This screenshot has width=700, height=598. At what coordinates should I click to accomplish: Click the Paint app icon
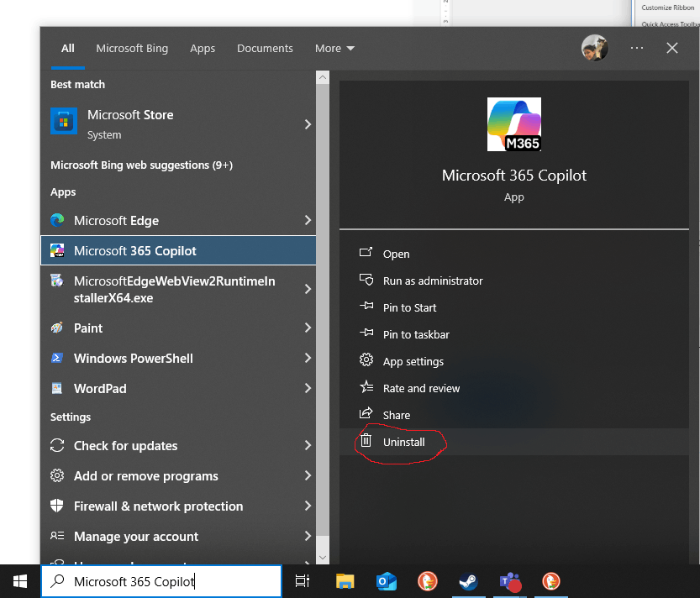click(57, 328)
